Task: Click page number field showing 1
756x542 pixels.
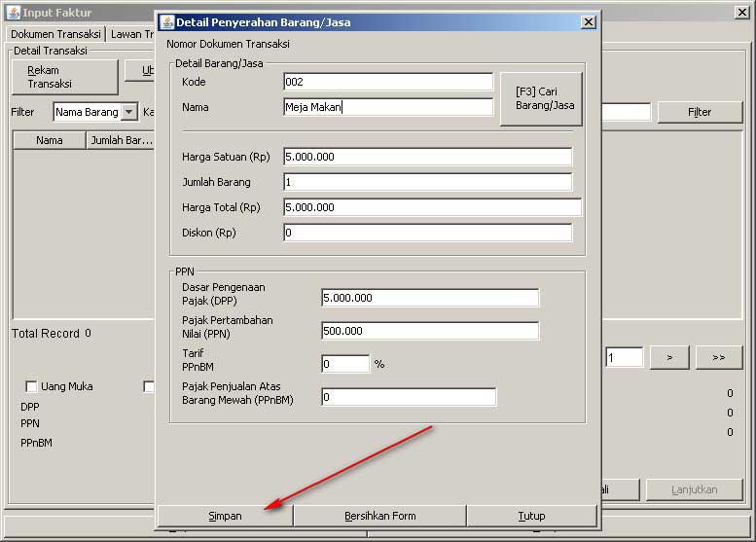Action: (625, 358)
